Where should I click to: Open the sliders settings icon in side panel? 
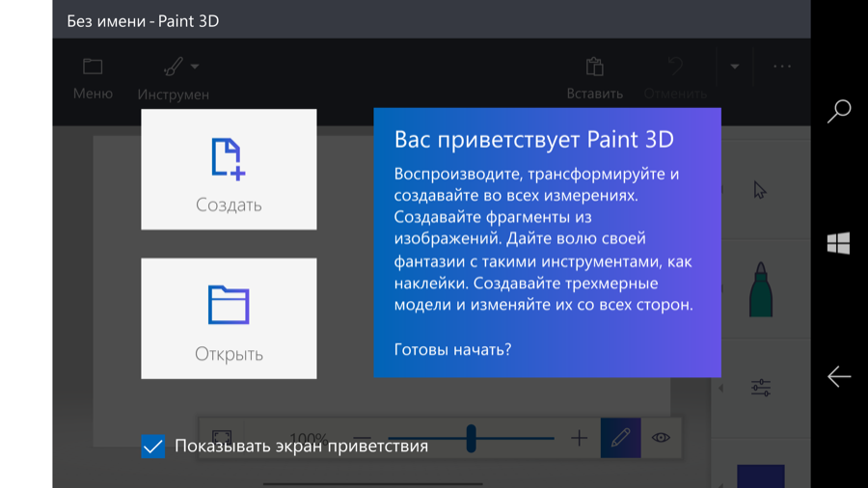click(761, 388)
